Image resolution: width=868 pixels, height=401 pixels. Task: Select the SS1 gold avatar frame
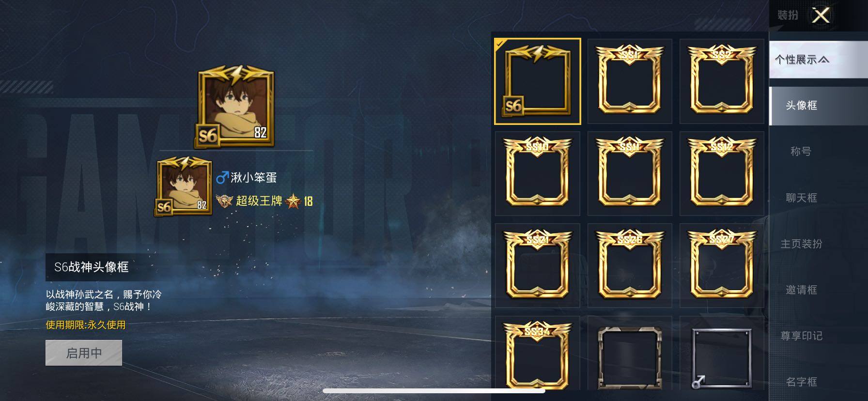click(630, 81)
